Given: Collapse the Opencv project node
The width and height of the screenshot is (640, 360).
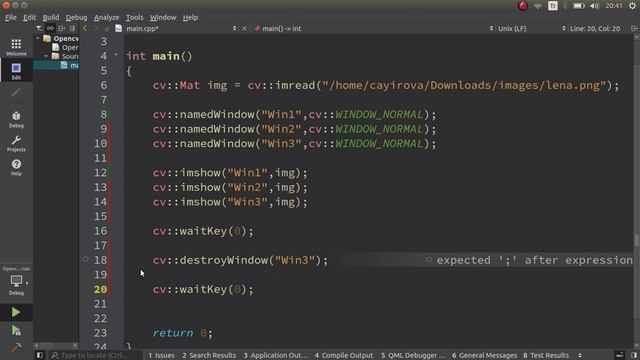Looking at the screenshot, I should point(38,38).
